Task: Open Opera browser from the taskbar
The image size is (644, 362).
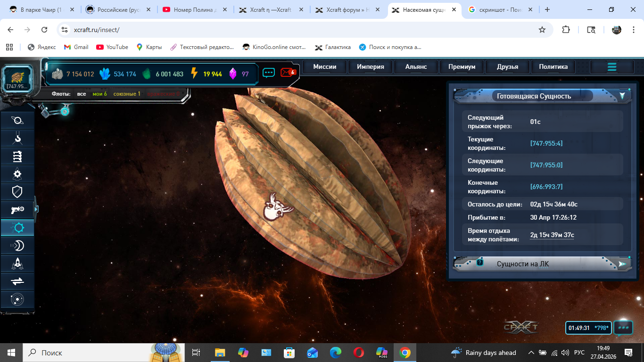Action: click(359, 353)
